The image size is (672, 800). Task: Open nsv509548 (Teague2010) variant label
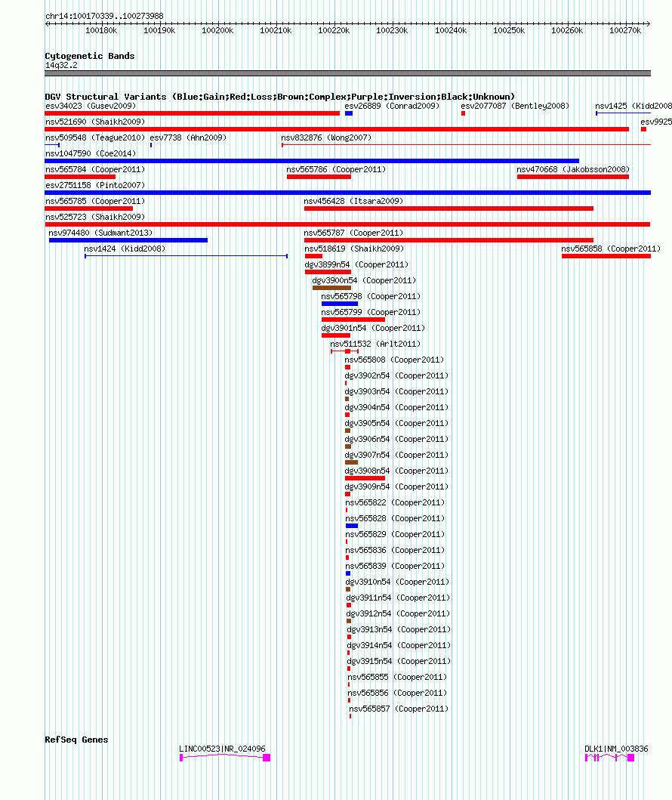(x=95, y=137)
